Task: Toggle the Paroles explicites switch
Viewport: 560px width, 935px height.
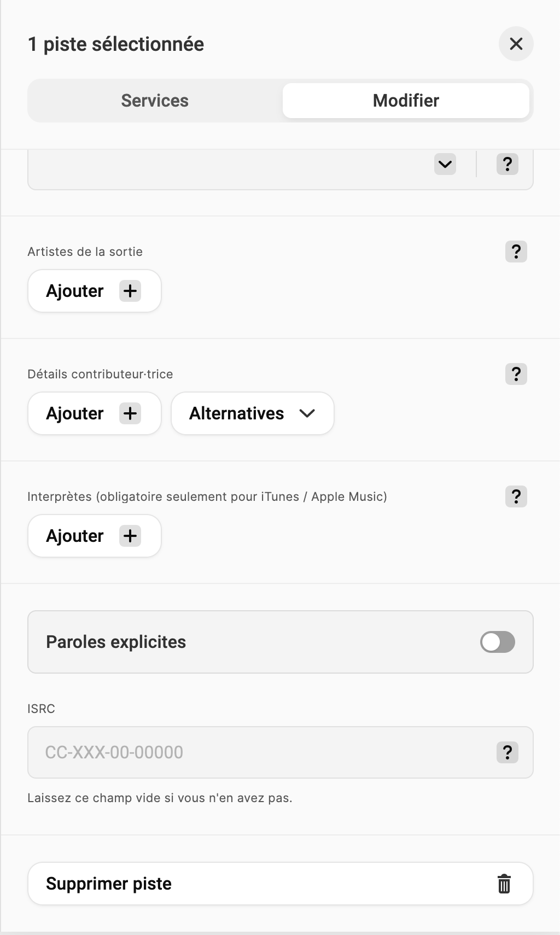Action: pos(497,642)
